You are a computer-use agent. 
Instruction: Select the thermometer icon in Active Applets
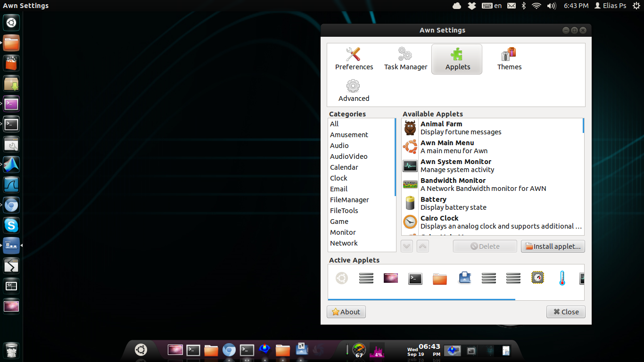coord(562,278)
